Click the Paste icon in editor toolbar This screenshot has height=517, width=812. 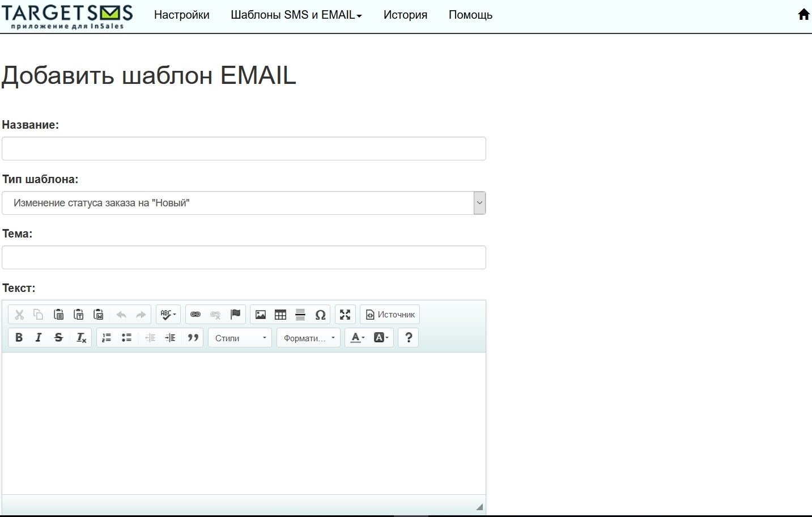[x=58, y=315]
